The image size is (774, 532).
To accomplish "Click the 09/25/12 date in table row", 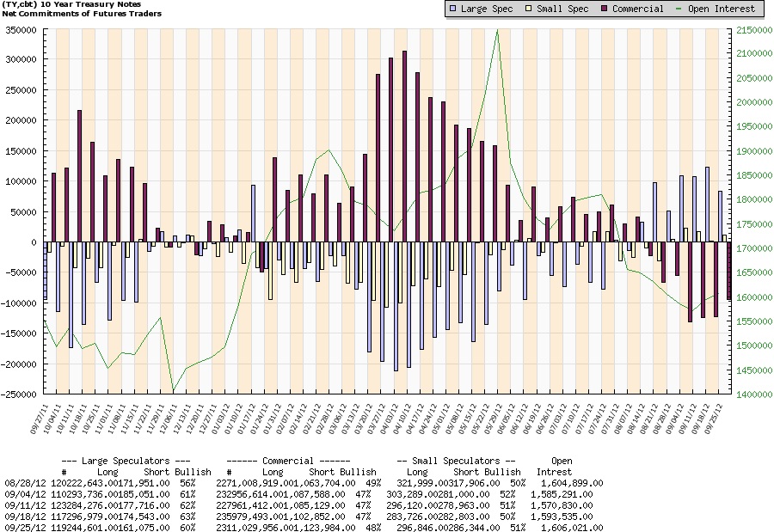I will 25,528.
